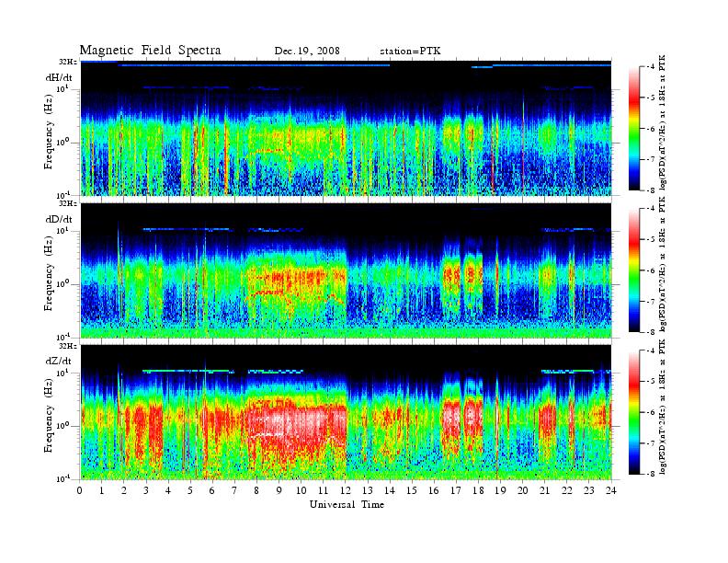Click the '-8' tick on dH/dt color scale

(x=652, y=190)
